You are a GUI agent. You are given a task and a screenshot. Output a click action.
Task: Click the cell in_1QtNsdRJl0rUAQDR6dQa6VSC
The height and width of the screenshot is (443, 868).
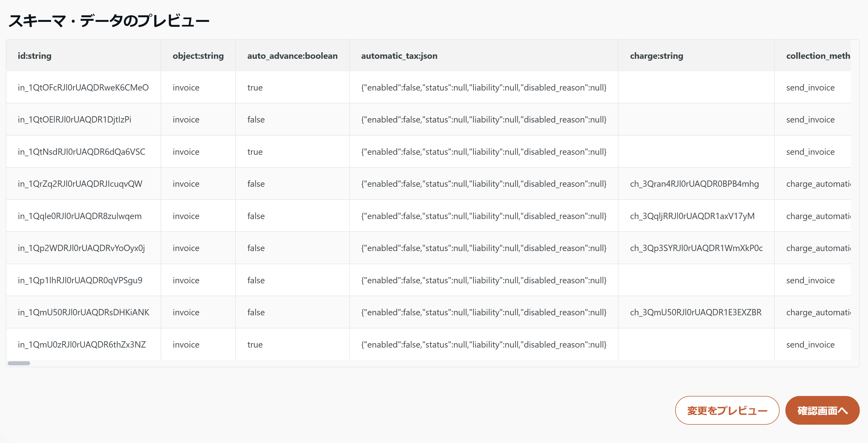coord(81,152)
